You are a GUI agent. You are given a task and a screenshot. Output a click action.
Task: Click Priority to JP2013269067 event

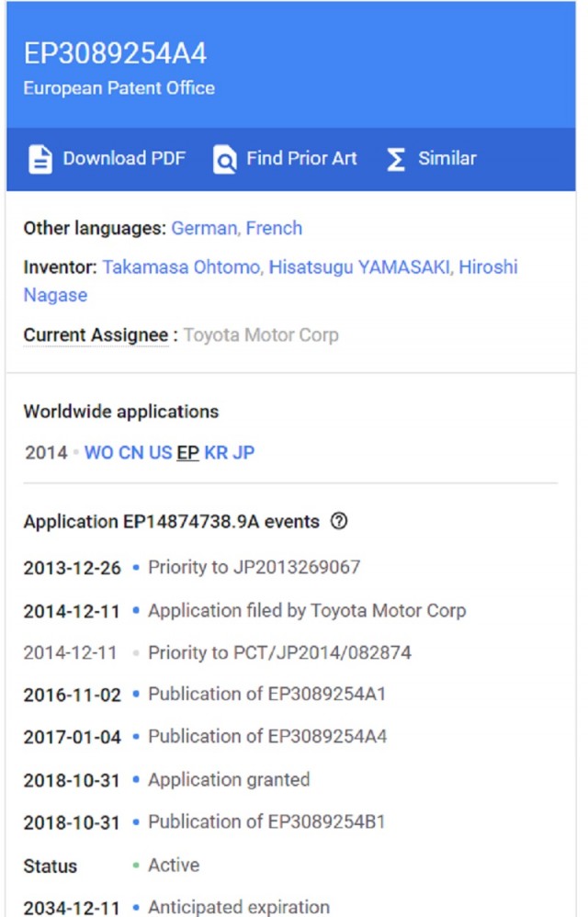254,567
